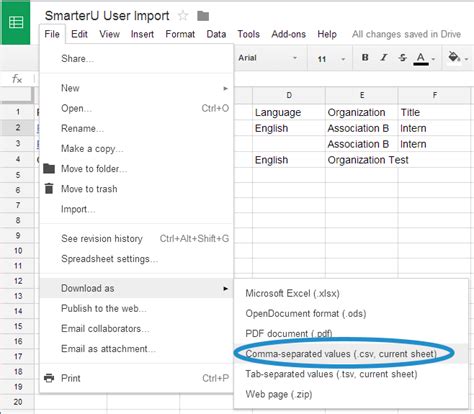Choose Email collaborators...

[137, 329]
